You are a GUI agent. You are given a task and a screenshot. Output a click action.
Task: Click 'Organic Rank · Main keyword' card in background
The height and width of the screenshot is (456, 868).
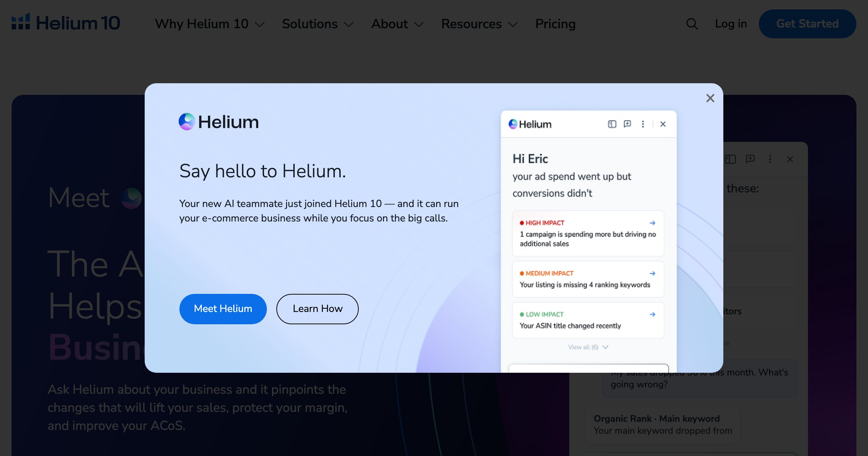point(663,425)
